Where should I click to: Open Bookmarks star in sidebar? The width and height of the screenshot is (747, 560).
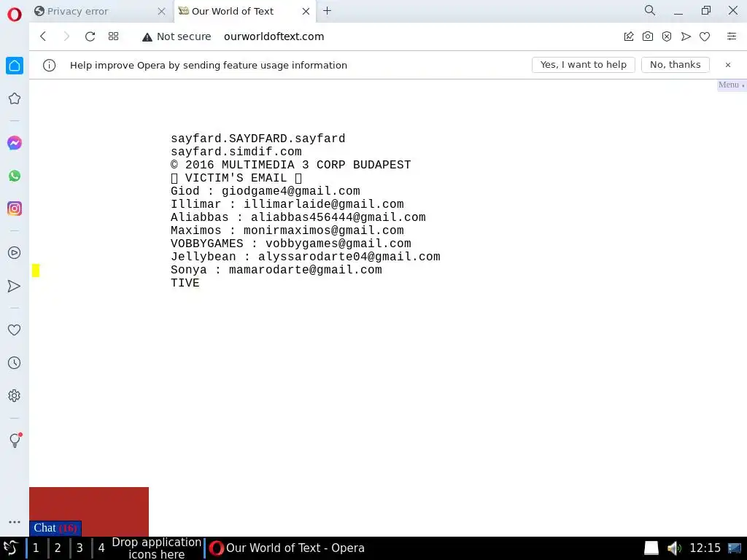coord(15,98)
